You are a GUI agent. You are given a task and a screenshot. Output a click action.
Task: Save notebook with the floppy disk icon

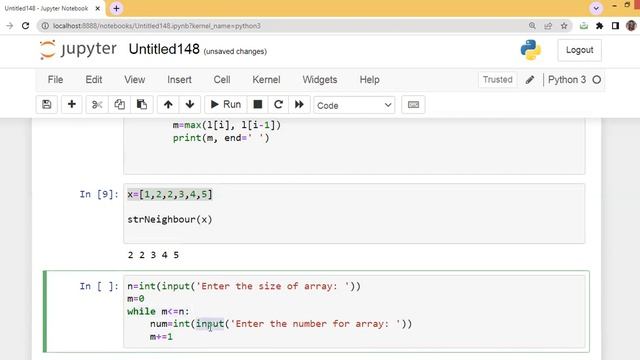click(x=47, y=104)
